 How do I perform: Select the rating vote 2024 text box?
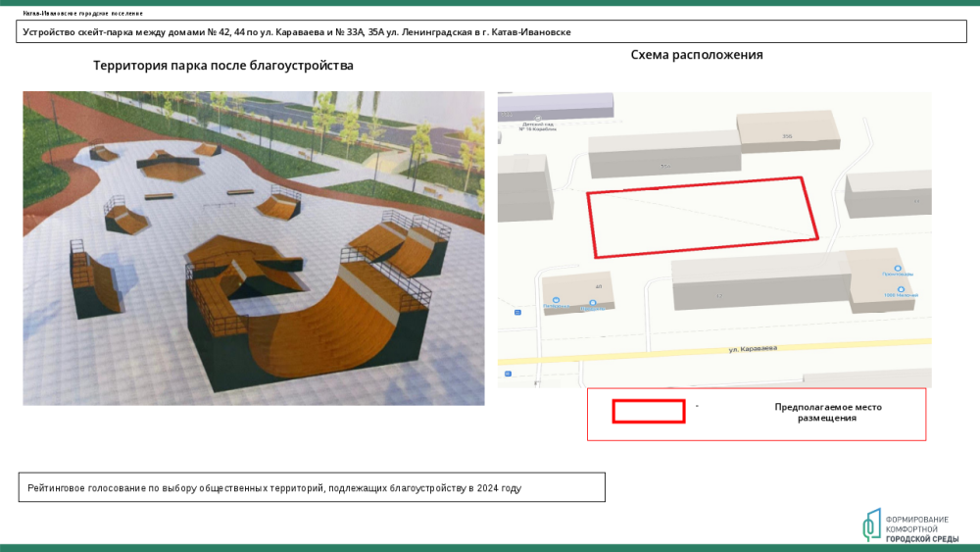click(312, 487)
